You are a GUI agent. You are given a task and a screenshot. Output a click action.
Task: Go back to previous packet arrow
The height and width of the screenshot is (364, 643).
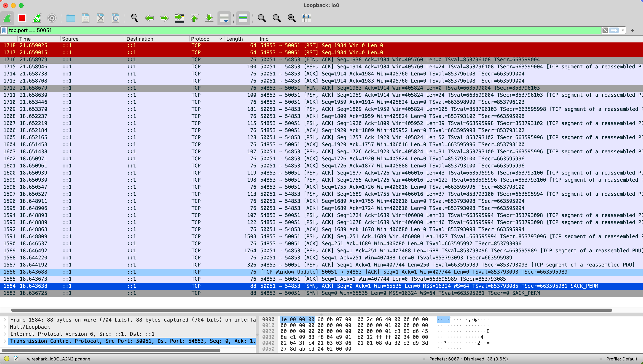tap(150, 18)
